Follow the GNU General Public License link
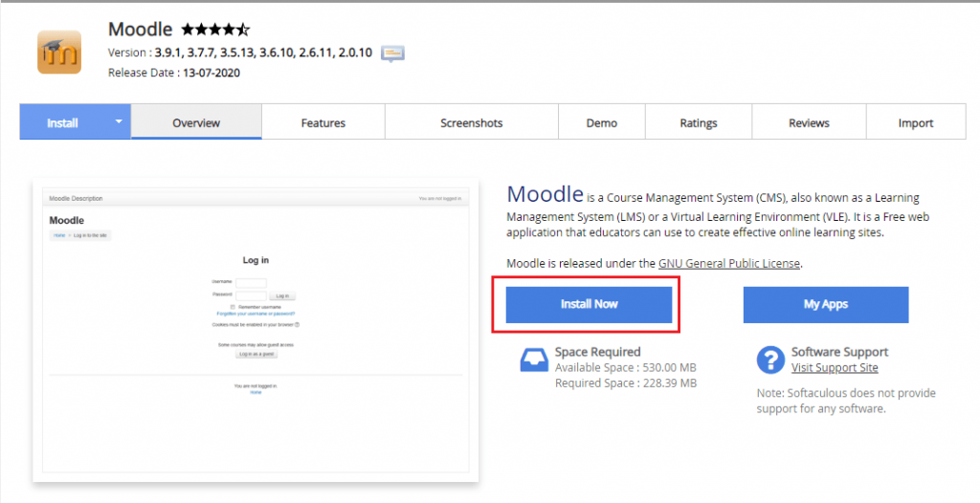Image resolution: width=980 pixels, height=503 pixels. [728, 263]
